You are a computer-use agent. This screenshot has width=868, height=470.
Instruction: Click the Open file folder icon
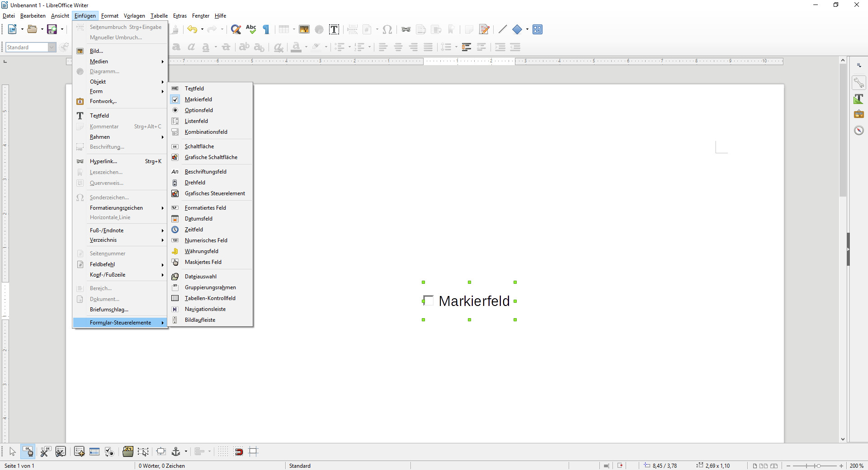[x=32, y=29]
